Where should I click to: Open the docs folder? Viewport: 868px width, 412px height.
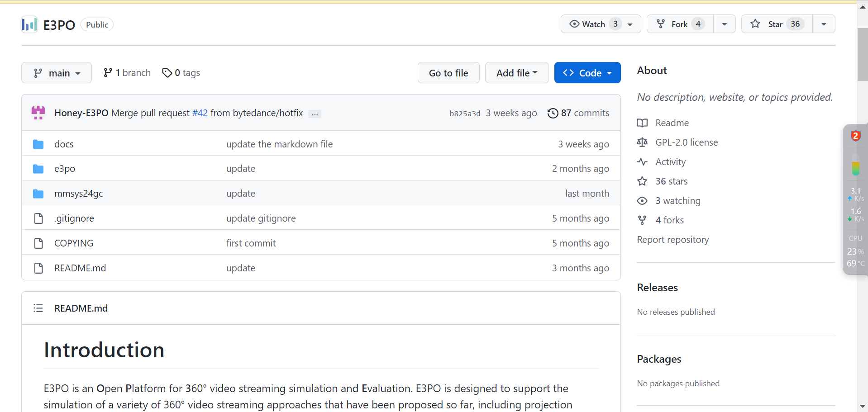tap(64, 144)
